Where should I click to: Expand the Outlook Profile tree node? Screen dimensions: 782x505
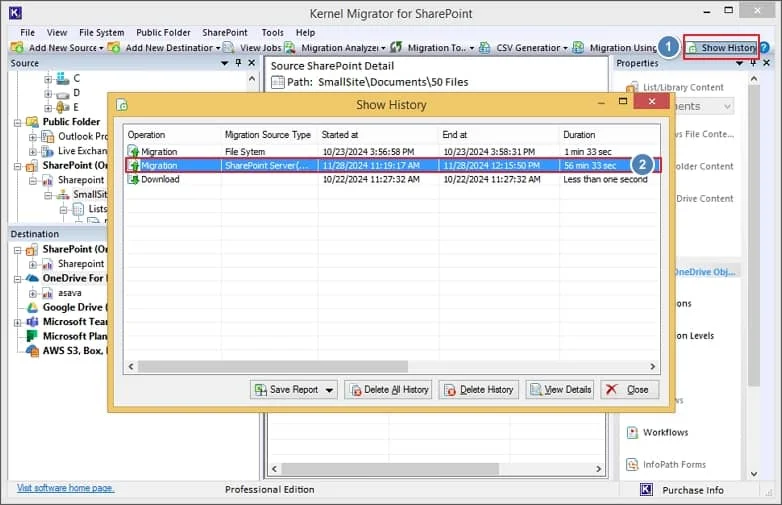[x=33, y=137]
